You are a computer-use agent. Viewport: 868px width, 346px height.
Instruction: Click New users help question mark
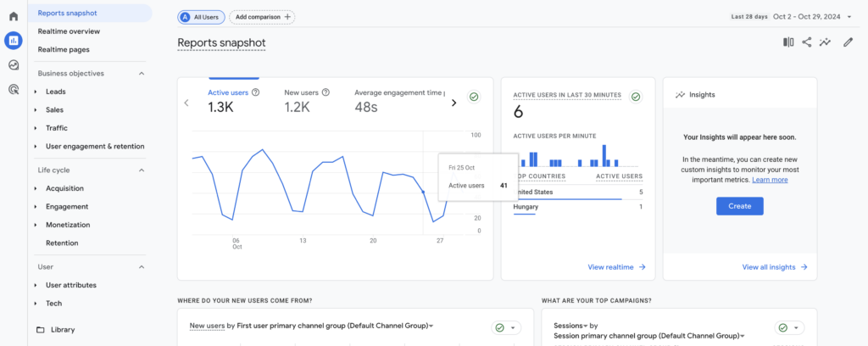tap(325, 92)
